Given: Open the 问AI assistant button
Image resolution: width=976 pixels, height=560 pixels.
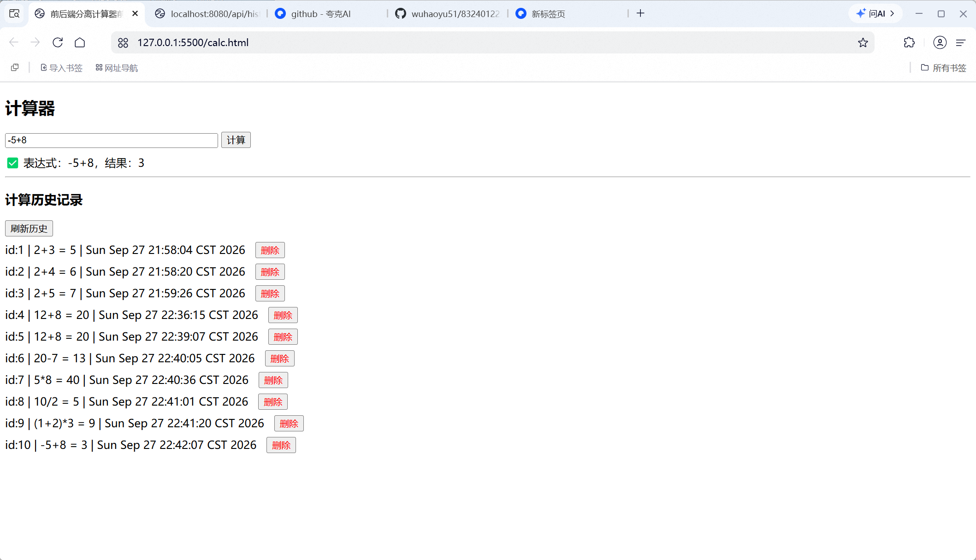Looking at the screenshot, I should pyautogui.click(x=875, y=13).
